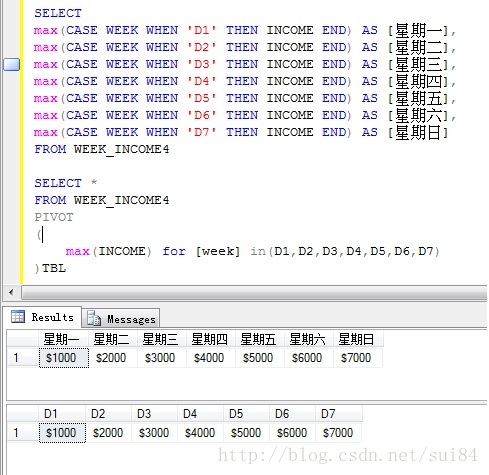Select the D4 column header
Screen dimensions: 489x475
[x=200, y=414]
